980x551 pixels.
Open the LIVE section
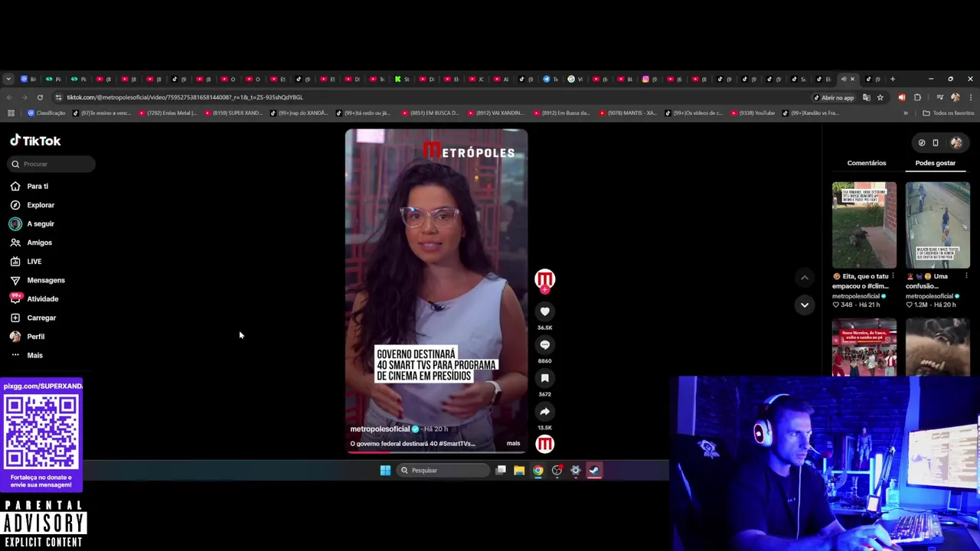(27, 261)
